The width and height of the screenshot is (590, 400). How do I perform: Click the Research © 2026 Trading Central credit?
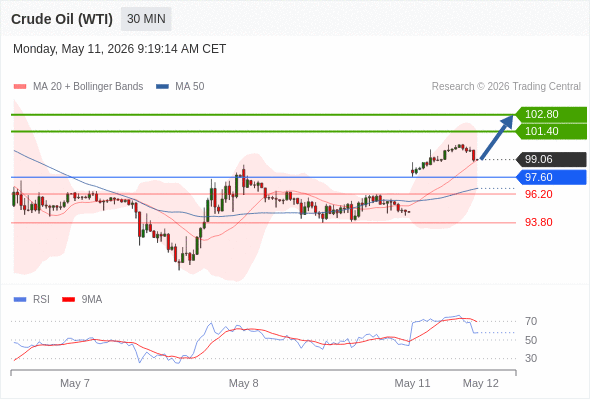(x=506, y=87)
